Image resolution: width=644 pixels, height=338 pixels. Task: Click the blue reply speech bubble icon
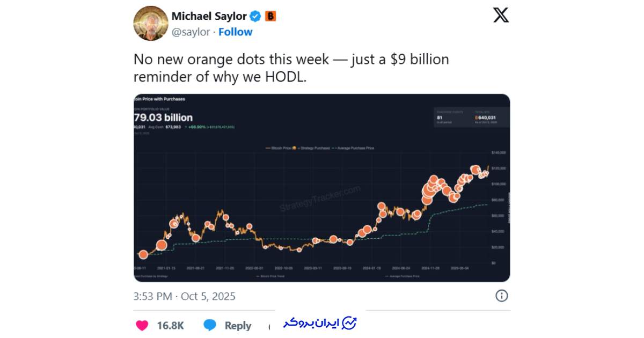point(210,325)
